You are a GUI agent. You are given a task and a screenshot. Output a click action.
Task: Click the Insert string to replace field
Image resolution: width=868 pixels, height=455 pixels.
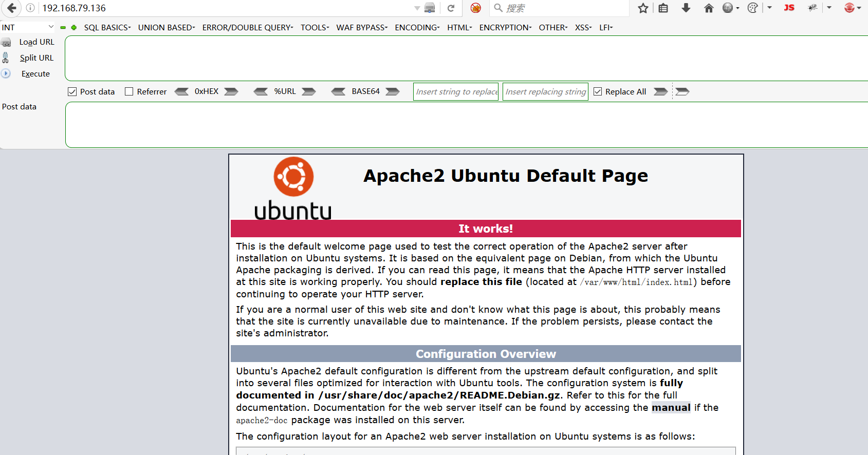(456, 91)
